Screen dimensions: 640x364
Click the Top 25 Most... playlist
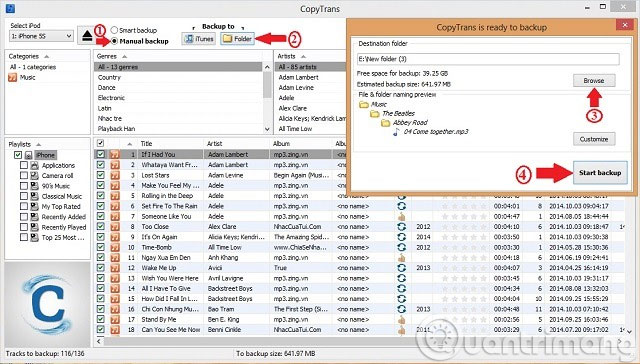coord(63,237)
